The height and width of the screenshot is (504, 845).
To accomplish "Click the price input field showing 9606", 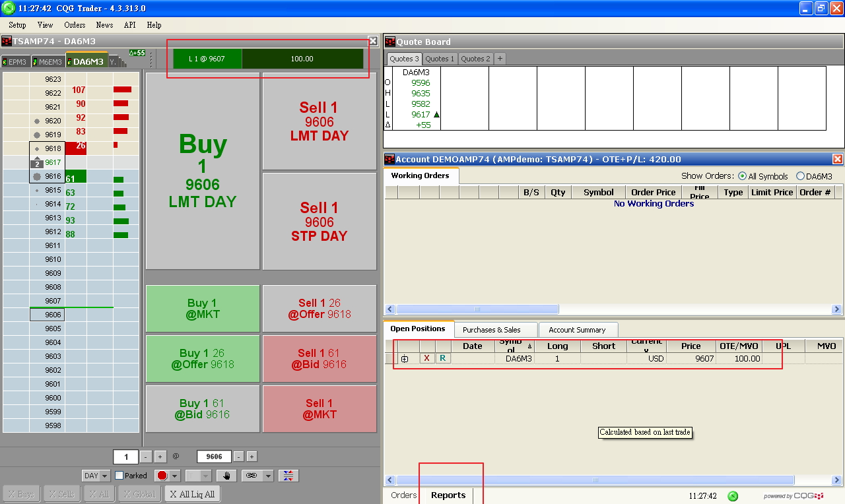I will click(x=214, y=457).
